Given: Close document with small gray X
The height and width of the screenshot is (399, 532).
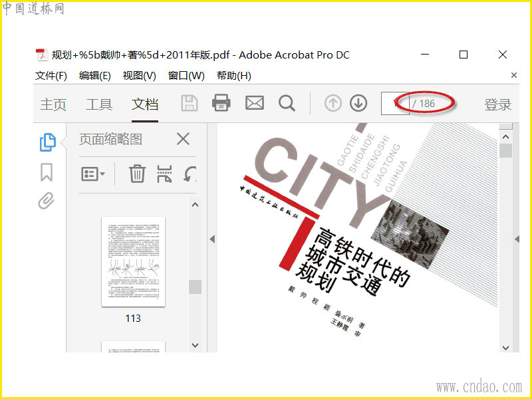Looking at the screenshot, I should pos(514,75).
